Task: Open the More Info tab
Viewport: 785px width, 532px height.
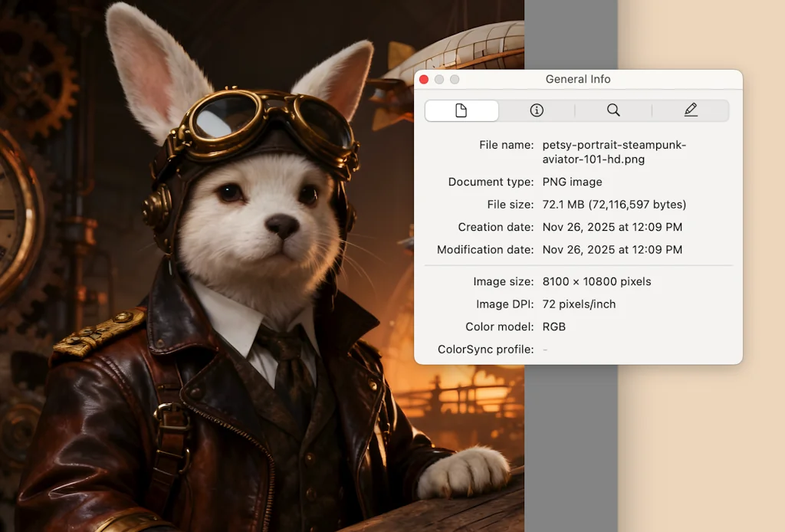Action: (x=537, y=110)
